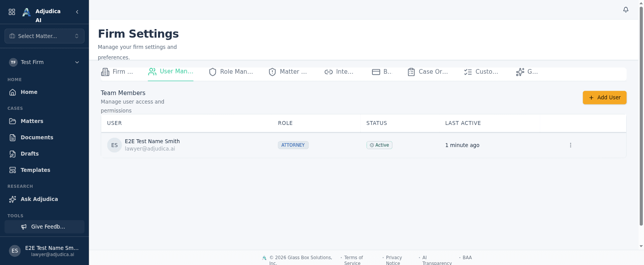
Task: Open the apps grid icon
Action: tap(12, 12)
